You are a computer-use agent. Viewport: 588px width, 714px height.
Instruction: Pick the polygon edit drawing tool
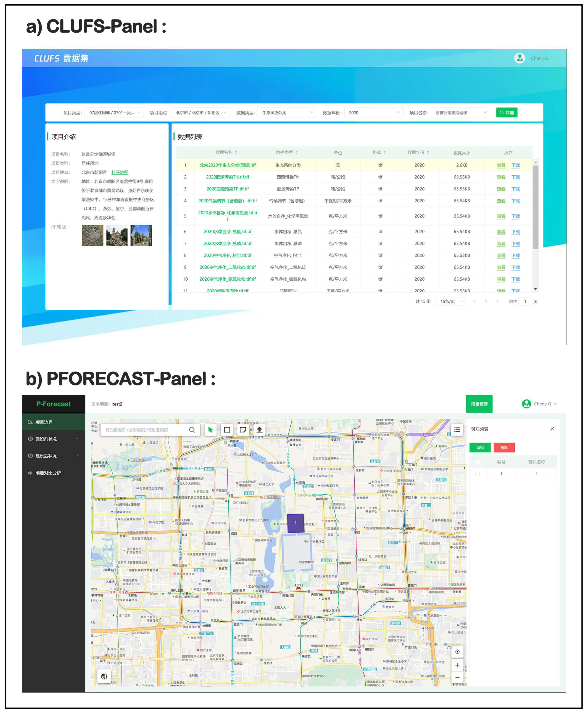[x=243, y=430]
